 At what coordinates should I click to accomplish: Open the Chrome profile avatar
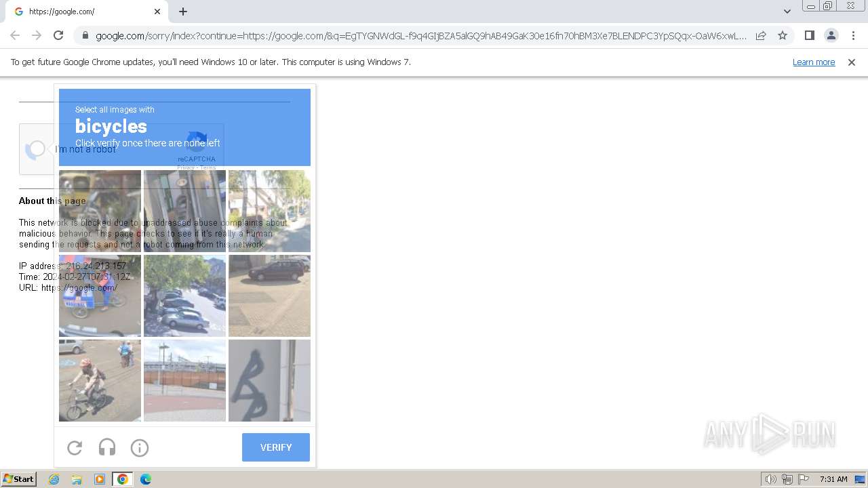click(x=831, y=35)
